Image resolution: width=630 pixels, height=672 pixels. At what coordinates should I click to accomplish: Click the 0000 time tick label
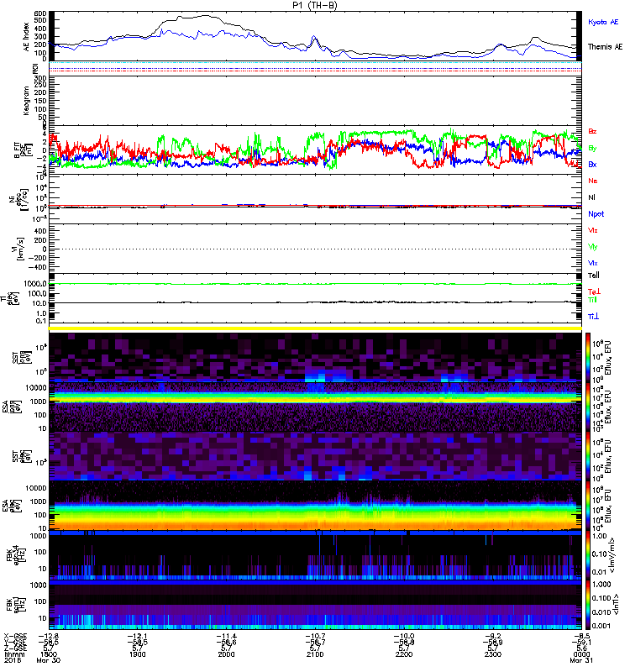tap(581, 654)
